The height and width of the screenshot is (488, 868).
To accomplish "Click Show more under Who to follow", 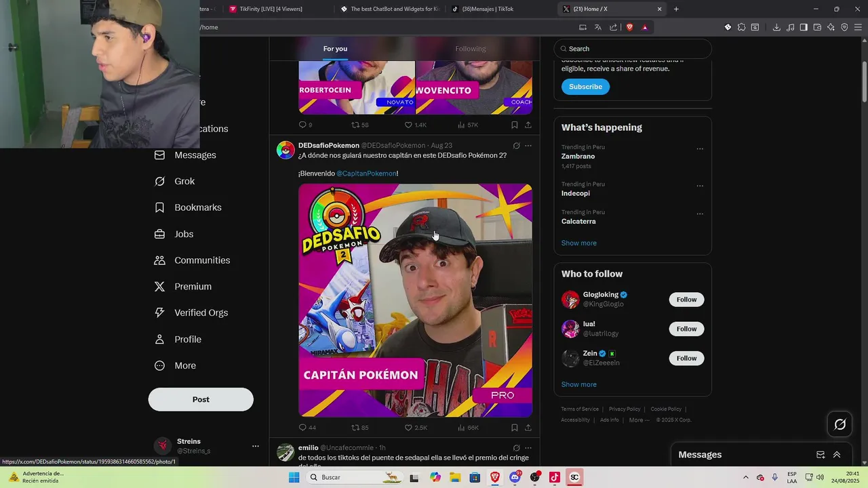I will coord(579,384).
